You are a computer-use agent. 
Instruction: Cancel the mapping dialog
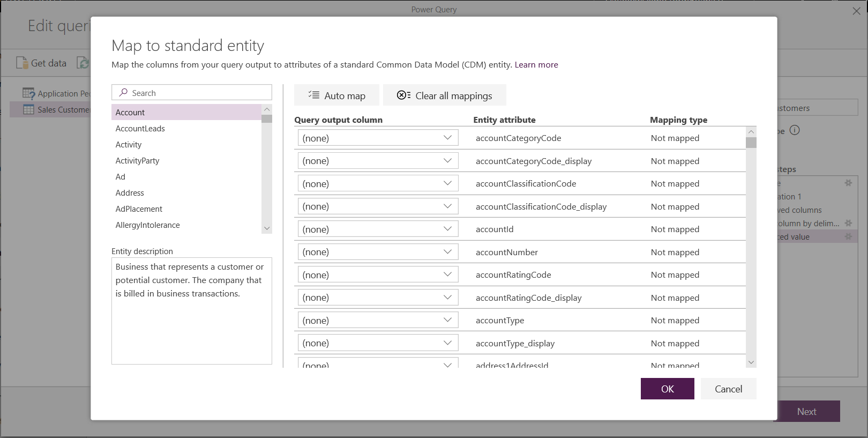coord(728,389)
